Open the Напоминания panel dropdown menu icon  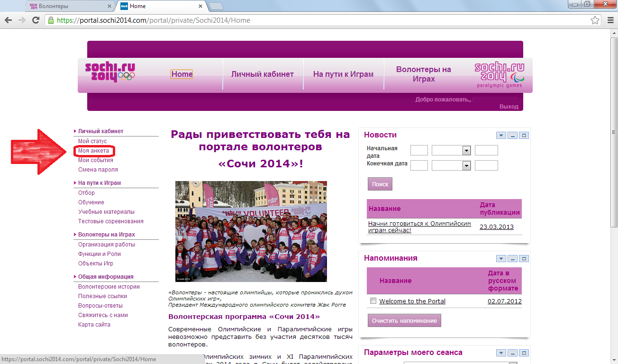pos(501,259)
